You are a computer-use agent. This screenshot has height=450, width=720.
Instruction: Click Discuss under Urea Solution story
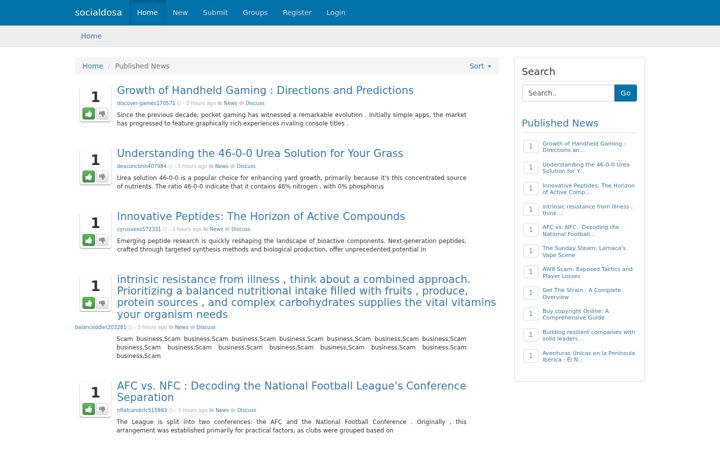[246, 166]
